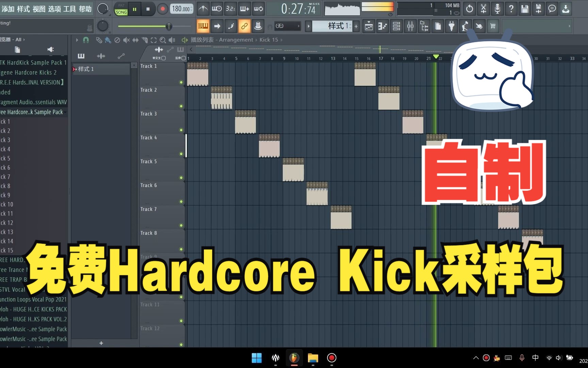The height and width of the screenshot is (368, 588).
Task: Click the undo history icon
Action: coord(470,9)
